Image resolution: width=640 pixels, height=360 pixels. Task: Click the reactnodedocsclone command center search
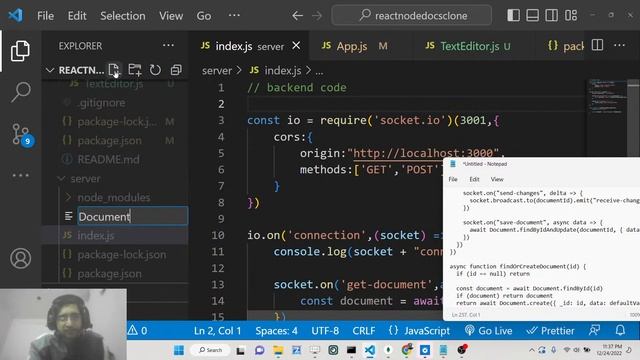point(411,16)
